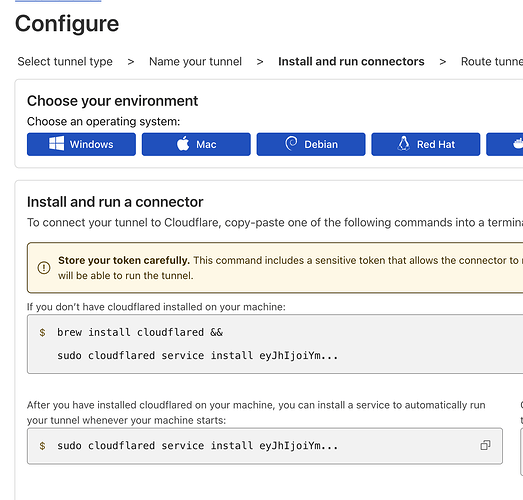Pick Debian as operating system
This screenshot has height=500, width=523.
click(311, 144)
